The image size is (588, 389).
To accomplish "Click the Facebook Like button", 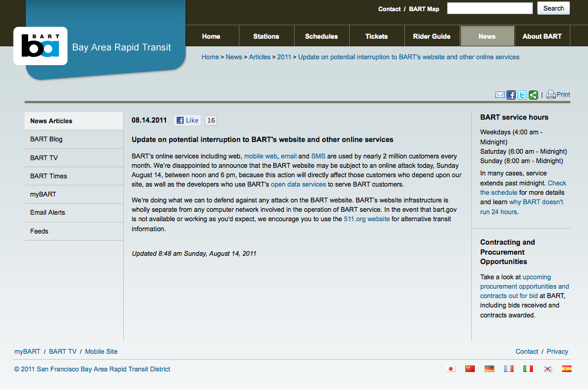I will (x=188, y=120).
